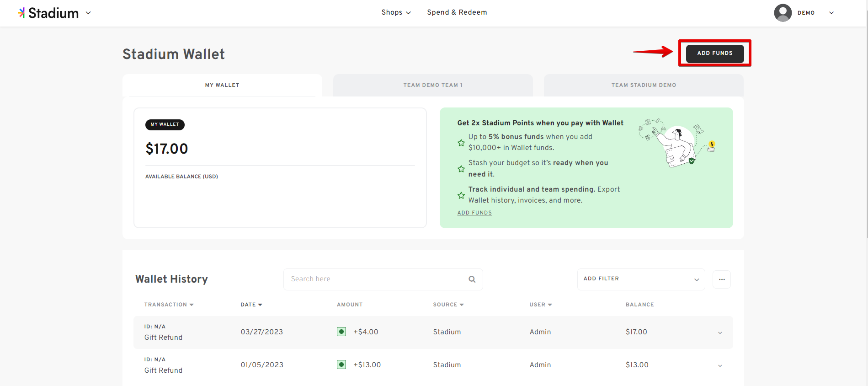Expand the 03/27/2023 Gift Refund row
This screenshot has width=868, height=386.
(720, 332)
